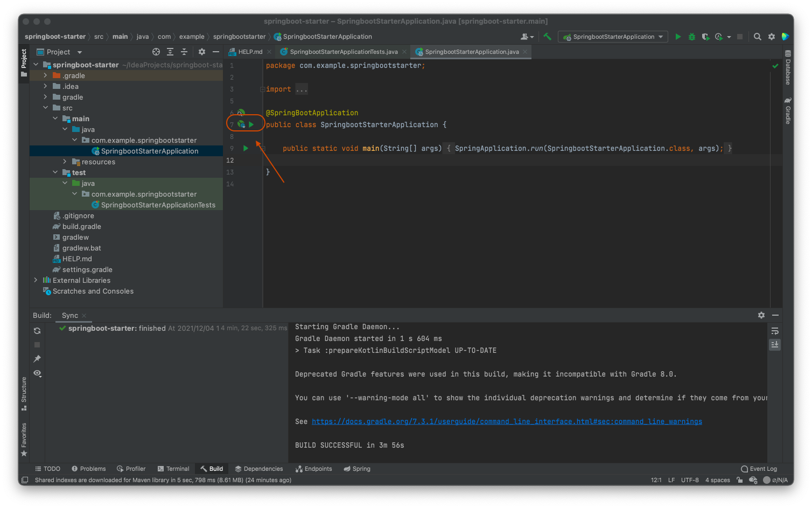Click the Spring bean gutter icon beside @SpringBootApplication
The image size is (812, 508).
click(241, 113)
